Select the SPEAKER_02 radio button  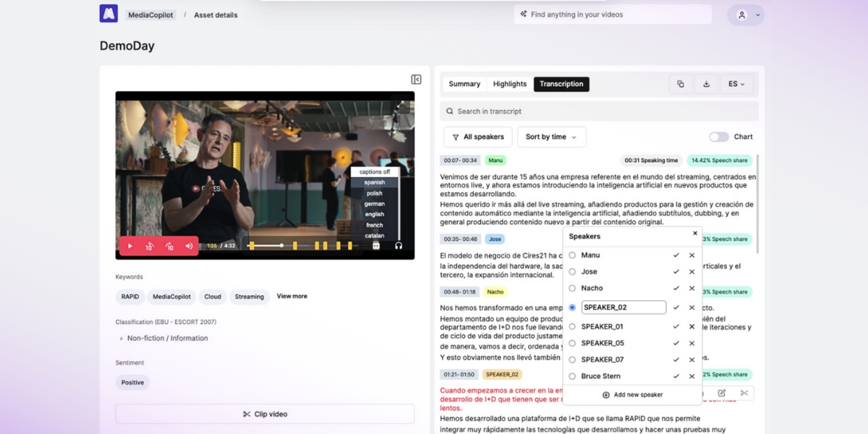[x=572, y=307]
